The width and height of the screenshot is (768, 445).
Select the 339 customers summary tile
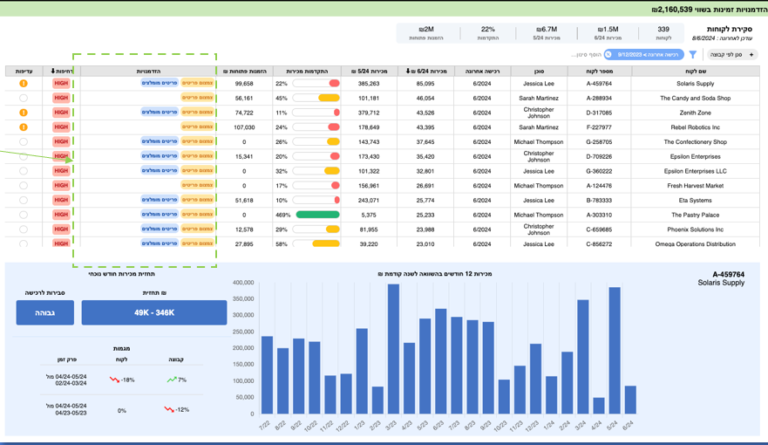coord(663,33)
